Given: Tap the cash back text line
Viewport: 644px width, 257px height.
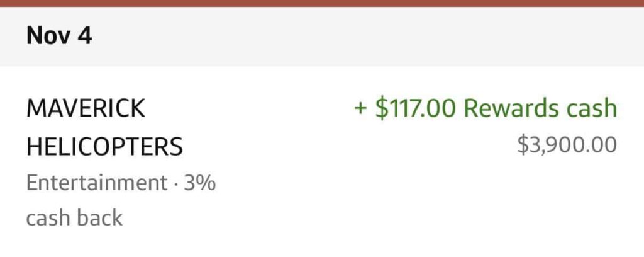Looking at the screenshot, I should [74, 219].
